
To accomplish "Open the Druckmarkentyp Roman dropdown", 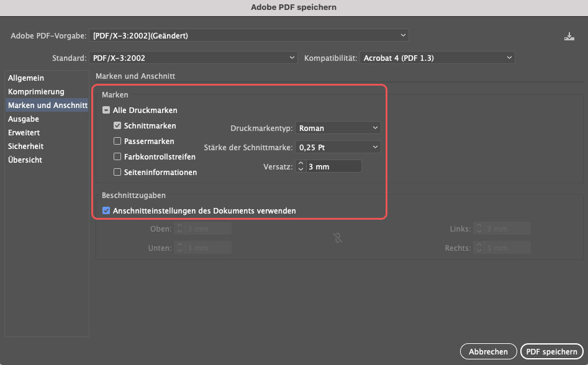I will coord(338,128).
